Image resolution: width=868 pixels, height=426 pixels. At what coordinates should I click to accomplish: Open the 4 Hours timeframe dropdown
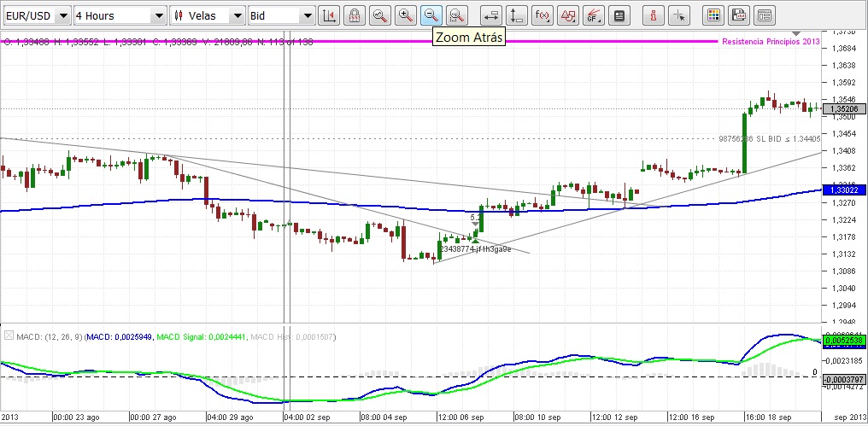click(120, 15)
